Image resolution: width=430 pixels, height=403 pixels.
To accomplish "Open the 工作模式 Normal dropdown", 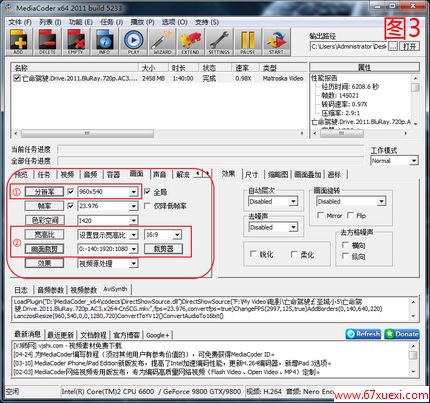I will (x=414, y=161).
